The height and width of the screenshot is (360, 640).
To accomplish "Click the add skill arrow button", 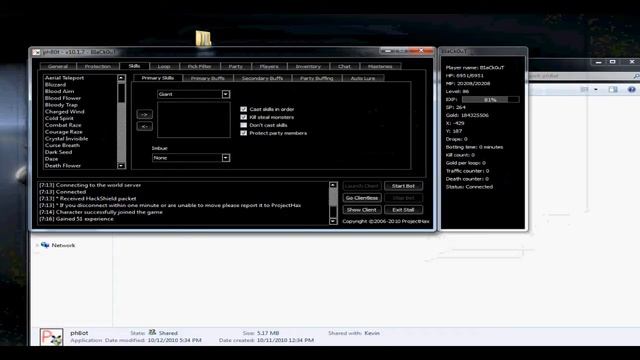I will [x=144, y=114].
